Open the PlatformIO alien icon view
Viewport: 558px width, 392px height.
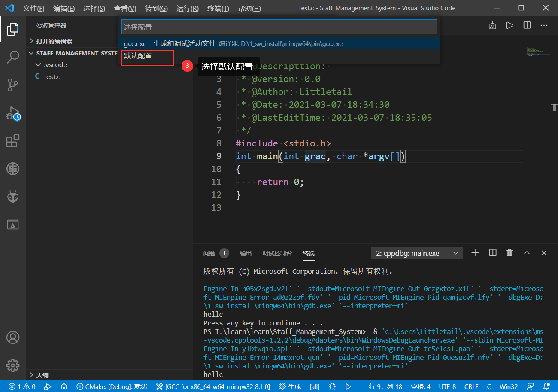tap(13, 197)
